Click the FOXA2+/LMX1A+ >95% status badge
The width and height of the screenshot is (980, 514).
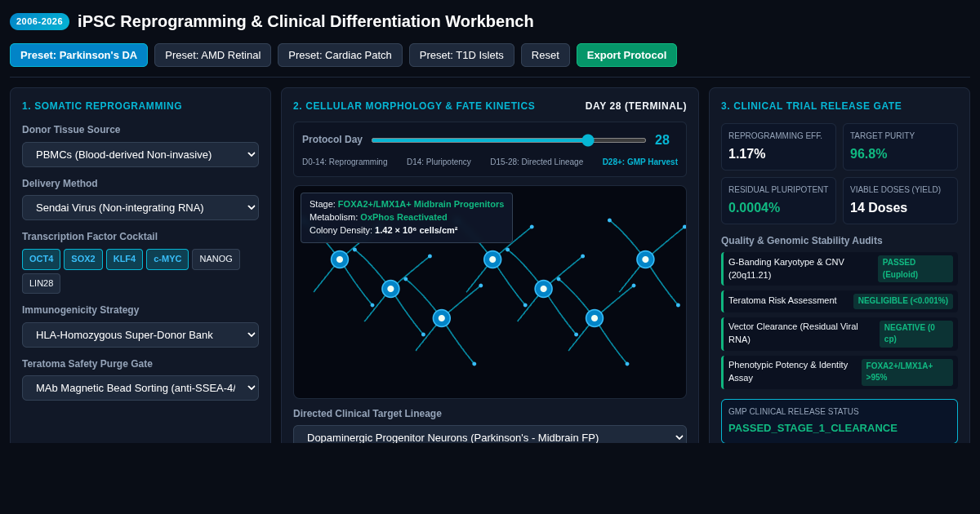coord(906,372)
